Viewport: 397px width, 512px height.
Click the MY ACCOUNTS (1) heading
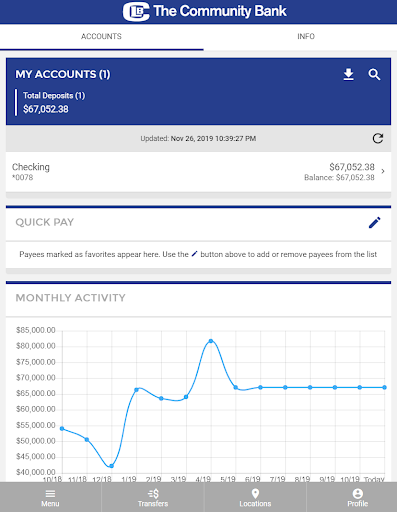click(x=63, y=74)
